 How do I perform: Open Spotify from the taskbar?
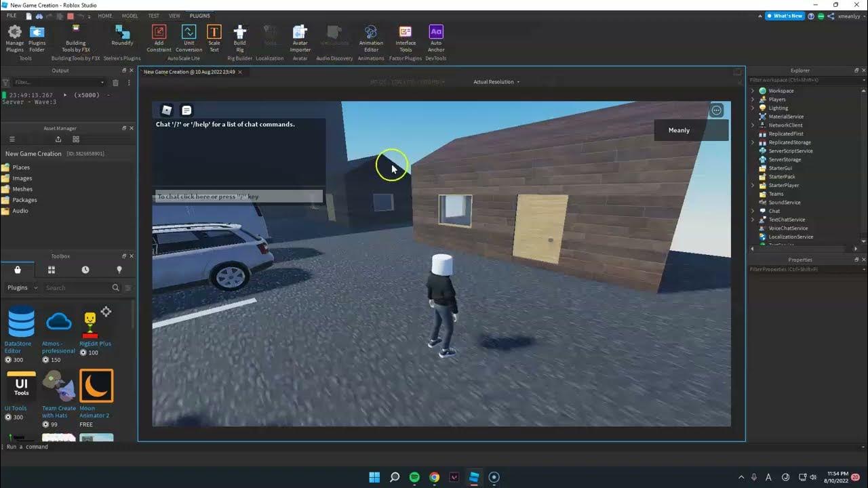point(414,477)
